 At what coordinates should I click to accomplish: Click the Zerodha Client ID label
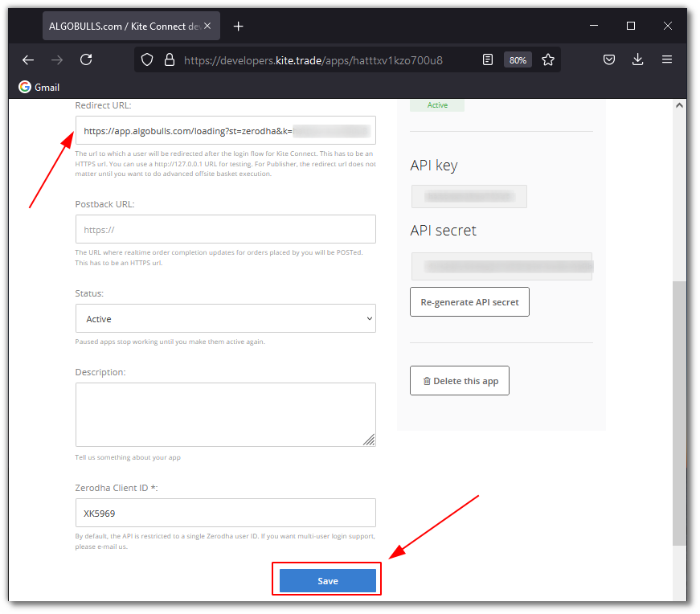[x=117, y=488]
